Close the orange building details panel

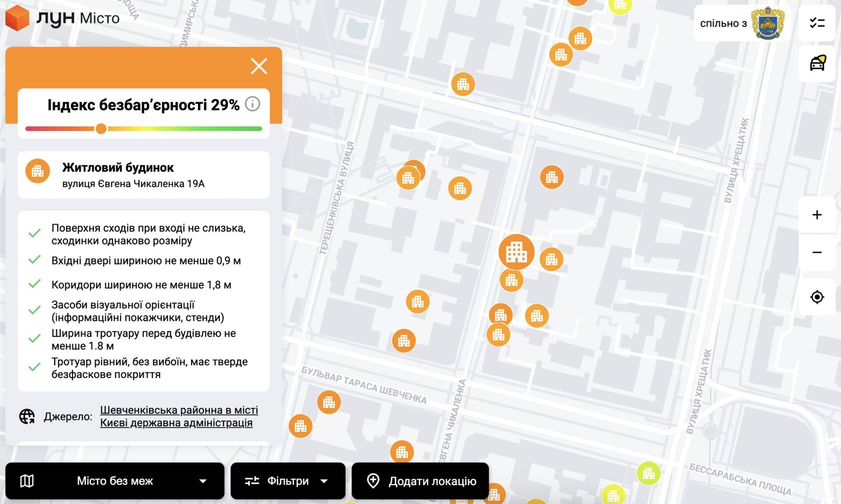(x=259, y=67)
